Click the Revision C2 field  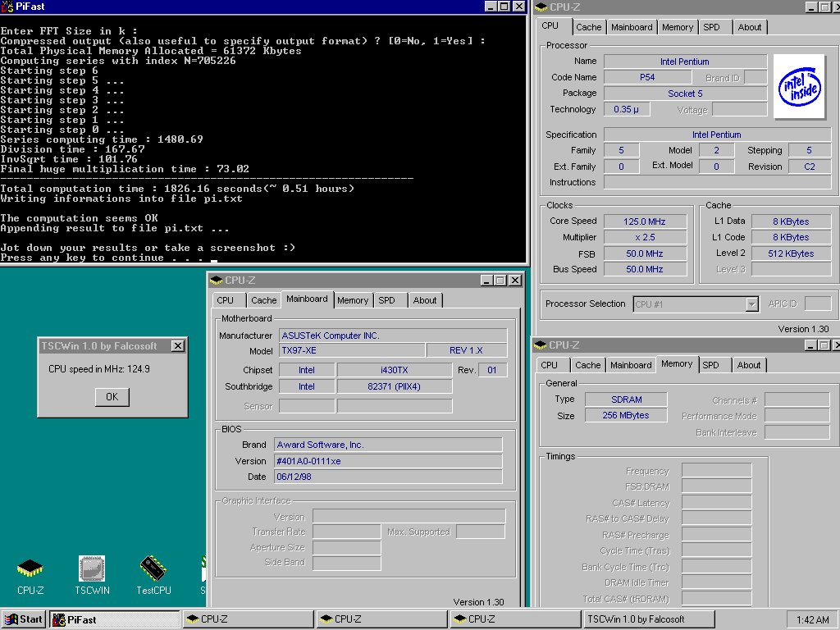pyautogui.click(x=810, y=167)
